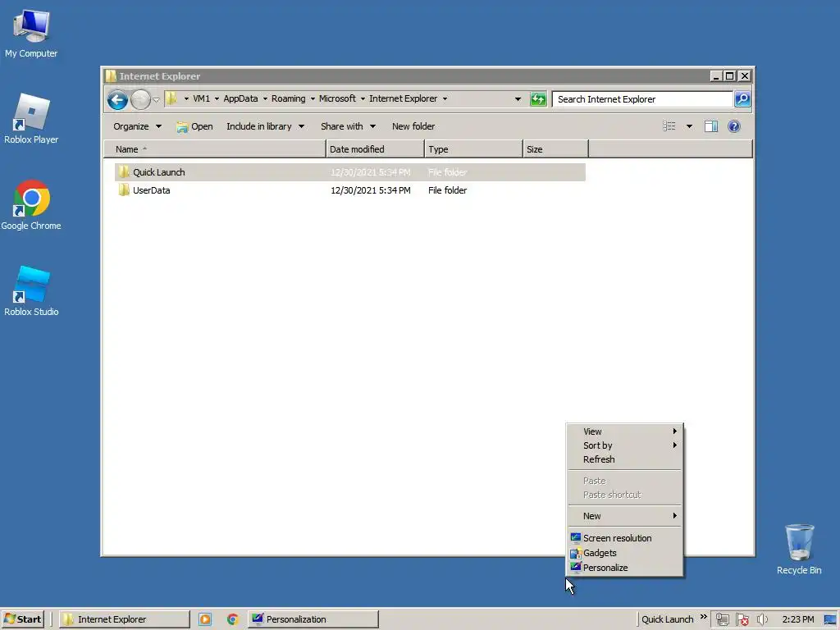The height and width of the screenshot is (630, 840).
Task: Click New folder in the toolbar
Action: (x=413, y=126)
